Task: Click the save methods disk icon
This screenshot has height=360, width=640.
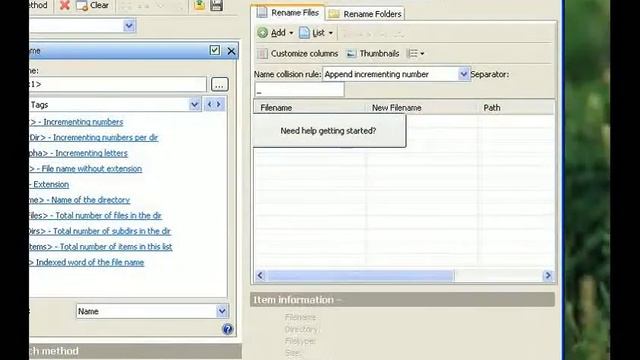Action: point(216,5)
